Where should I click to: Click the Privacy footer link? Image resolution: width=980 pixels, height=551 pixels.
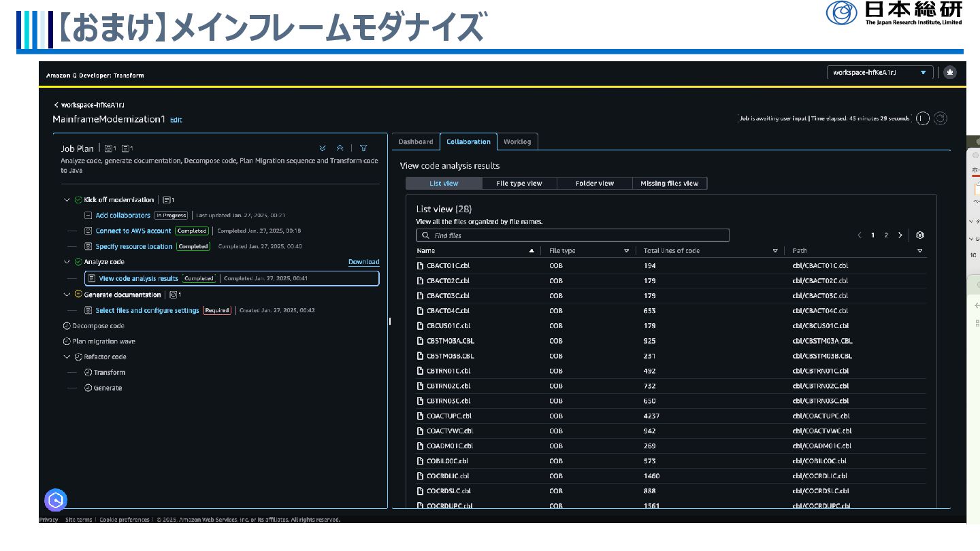pyautogui.click(x=48, y=520)
